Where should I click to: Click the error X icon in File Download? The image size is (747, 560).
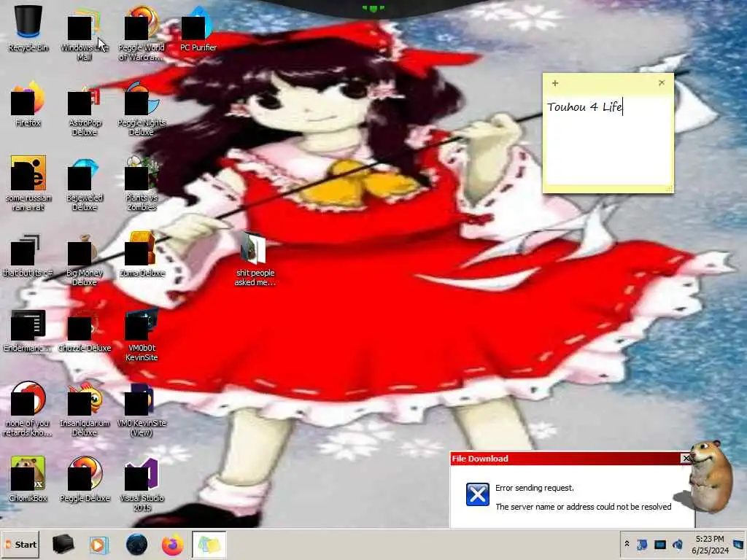click(x=477, y=494)
